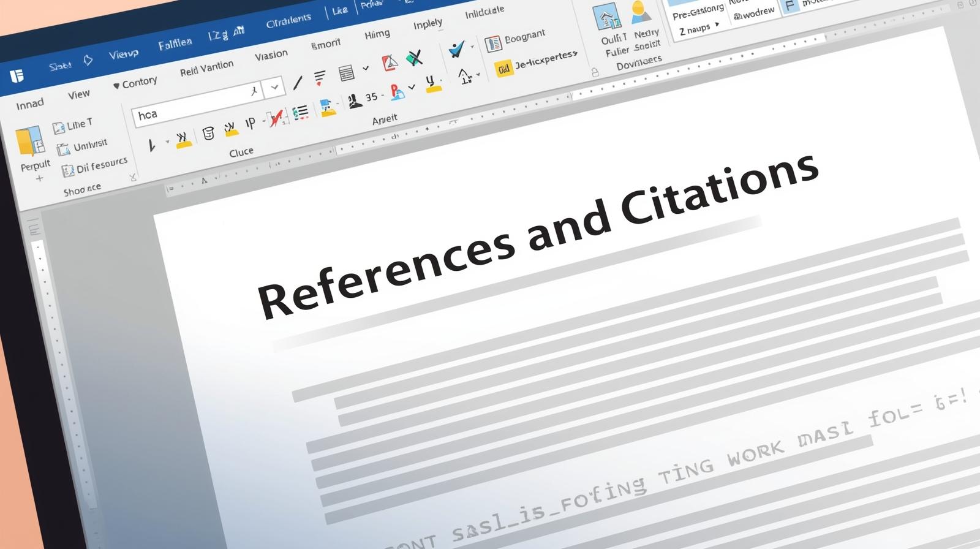The image size is (980, 549).
Task: Expand the Z naups submenu arrow
Action: 717,26
